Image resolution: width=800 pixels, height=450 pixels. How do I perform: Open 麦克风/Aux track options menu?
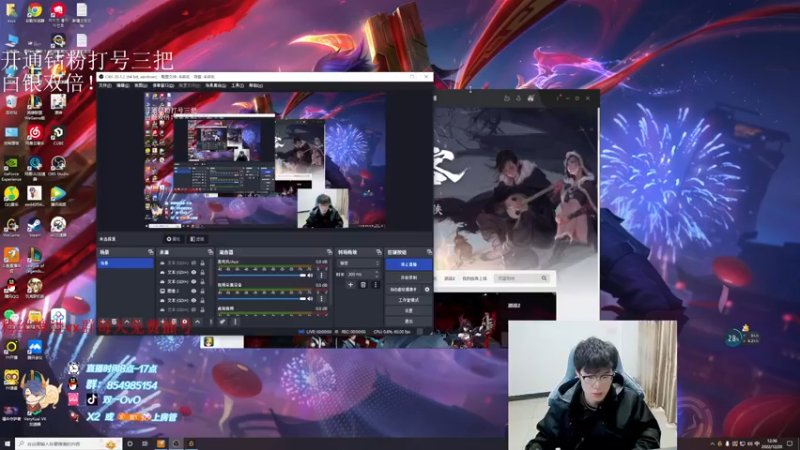tap(321, 276)
